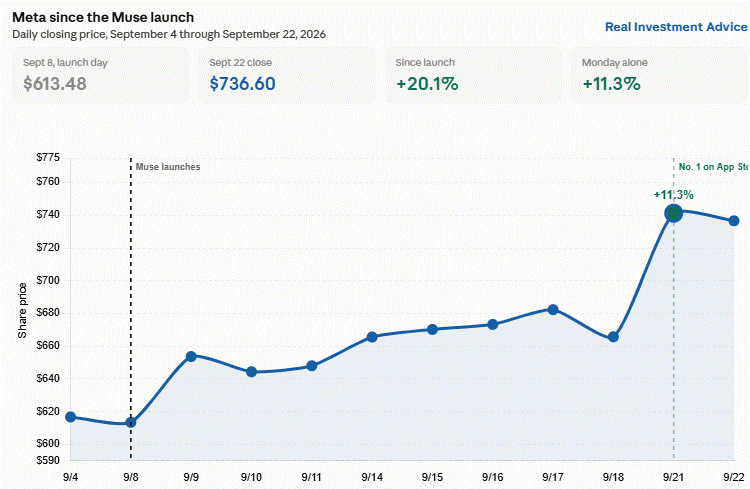Image resolution: width=750 pixels, height=489 pixels.
Task: Click the 9/4 data point on the line
Action: click(x=70, y=417)
